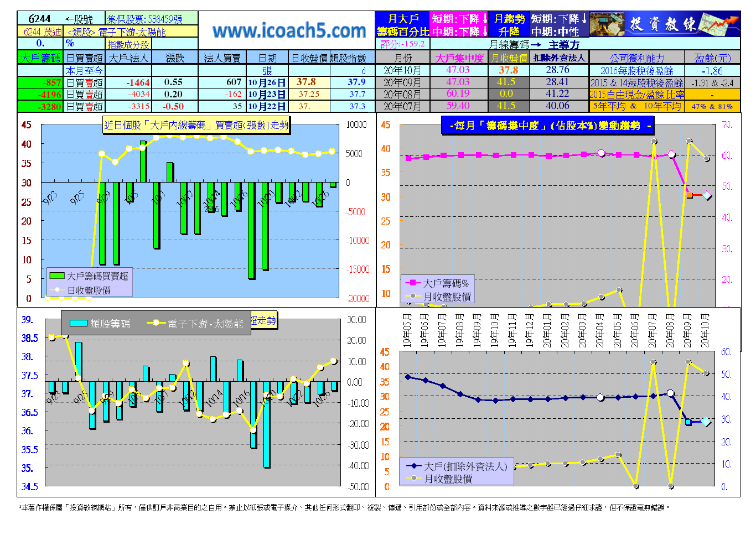
Task: Select the 大戶籌碼 green column header
Action: tap(40, 58)
